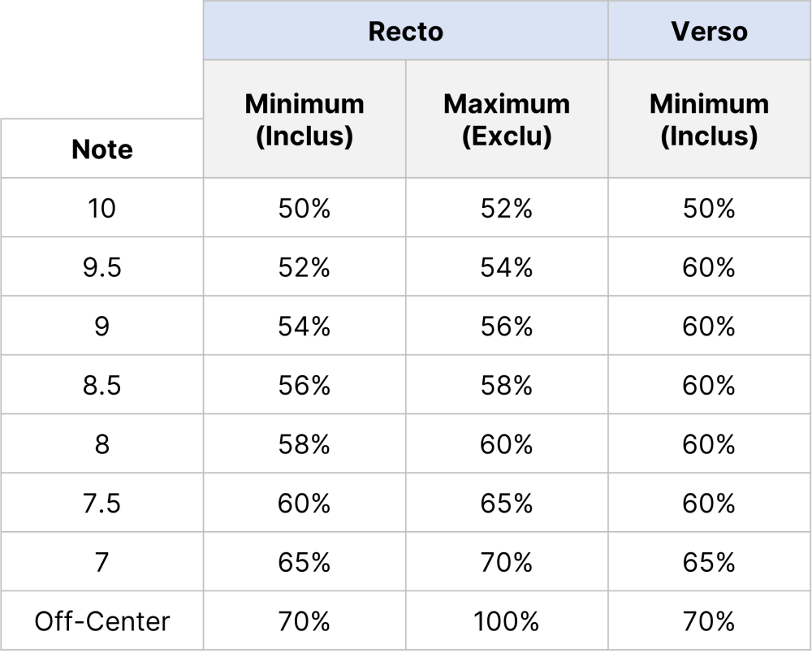The width and height of the screenshot is (812, 653).
Task: Select Verso 70% in Off-Center row
Action: click(x=709, y=621)
